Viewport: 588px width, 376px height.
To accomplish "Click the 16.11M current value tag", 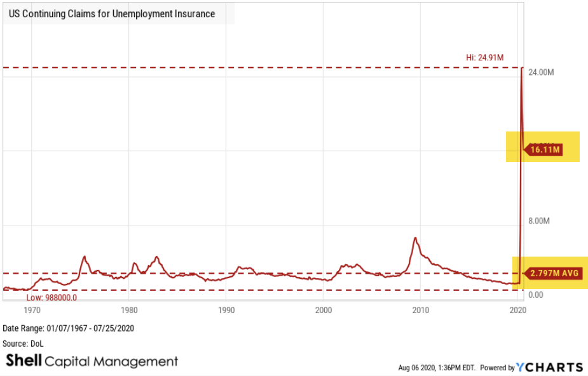I will pyautogui.click(x=544, y=149).
